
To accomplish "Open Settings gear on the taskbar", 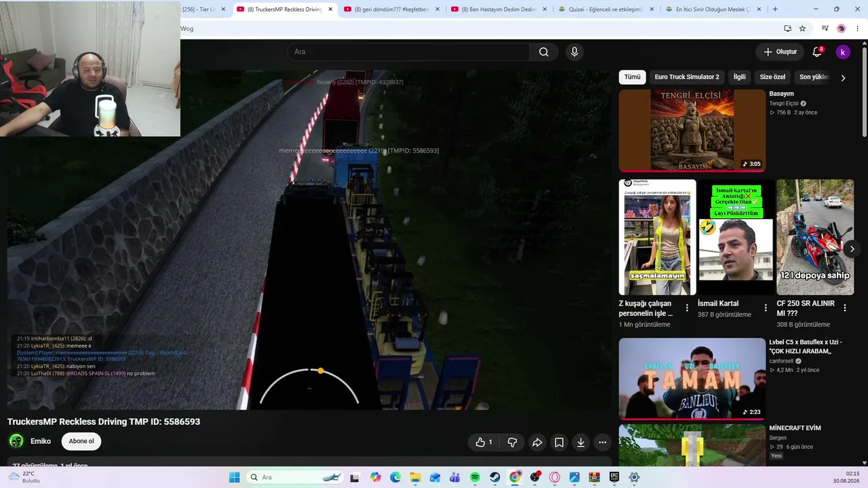I will click(634, 477).
